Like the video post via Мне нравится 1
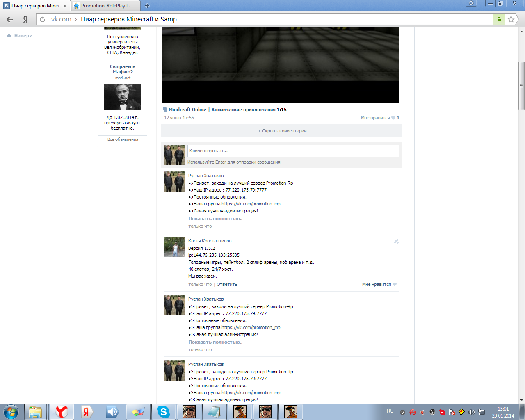525x420 pixels. tap(380, 118)
